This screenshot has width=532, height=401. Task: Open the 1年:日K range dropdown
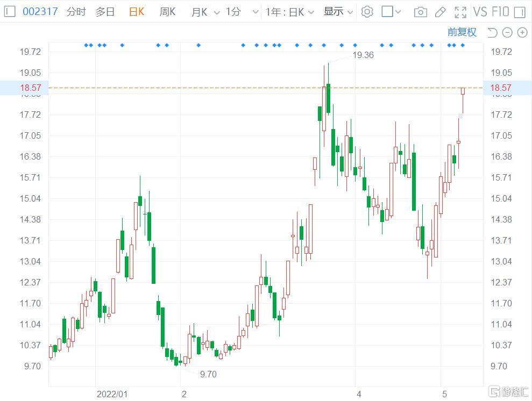[289, 12]
